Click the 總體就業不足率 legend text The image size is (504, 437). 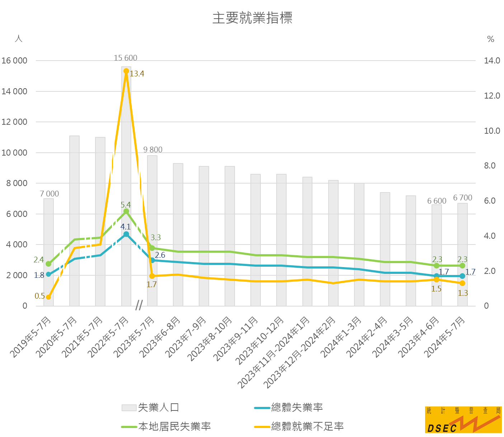[307, 427]
